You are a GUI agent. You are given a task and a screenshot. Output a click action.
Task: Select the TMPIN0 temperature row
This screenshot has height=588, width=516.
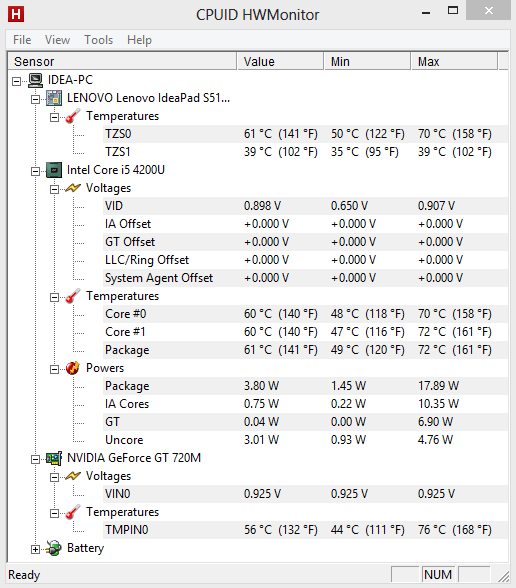coord(305,530)
